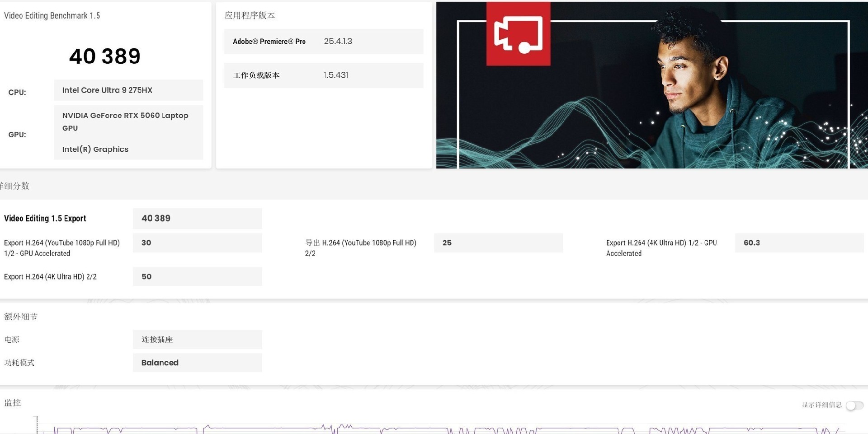Click the Video Editing 1.5 Export score box
Screen dimensions: 868x434
click(197, 218)
